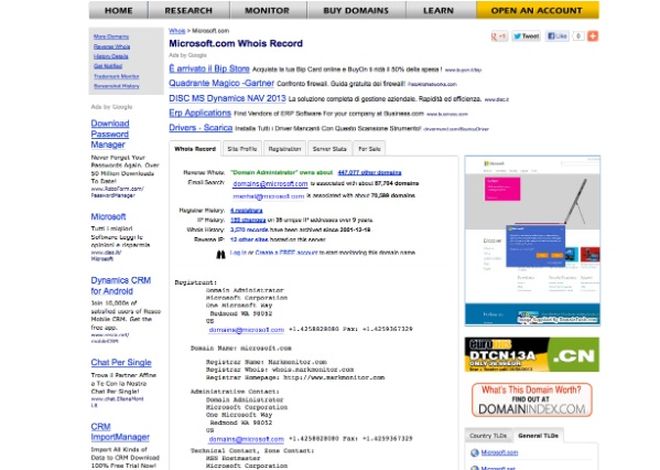Click the Whois breadcrumb link

177,31
